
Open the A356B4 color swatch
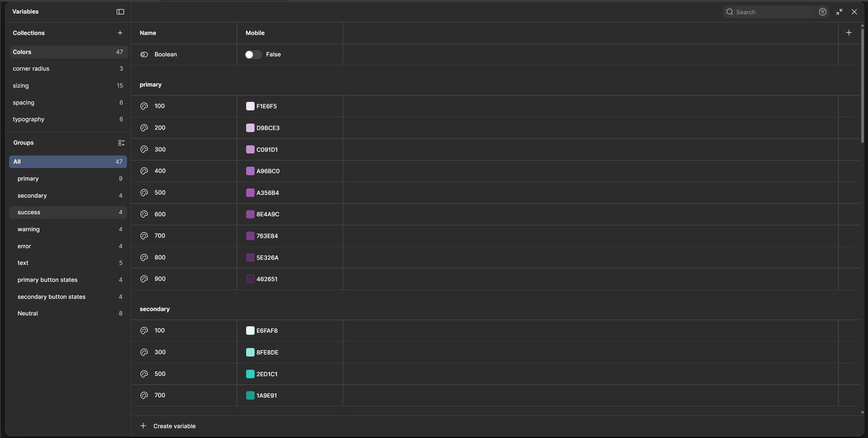point(250,193)
